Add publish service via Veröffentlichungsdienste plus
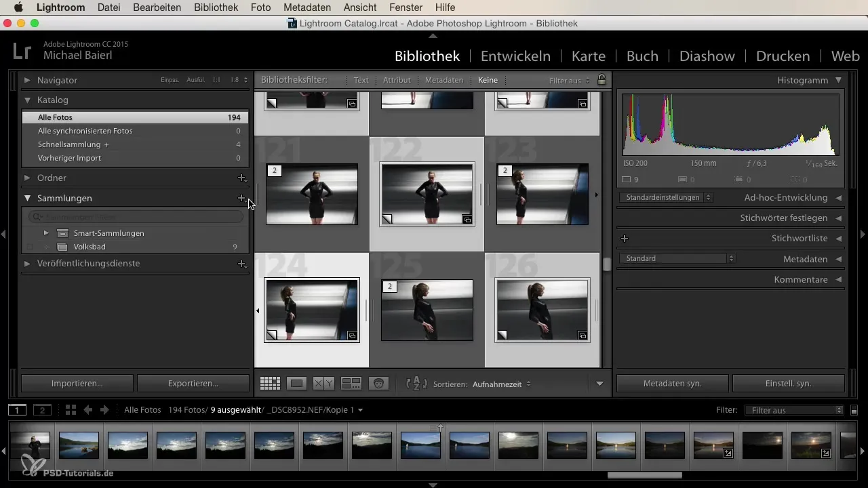The height and width of the screenshot is (488, 868). tap(241, 264)
